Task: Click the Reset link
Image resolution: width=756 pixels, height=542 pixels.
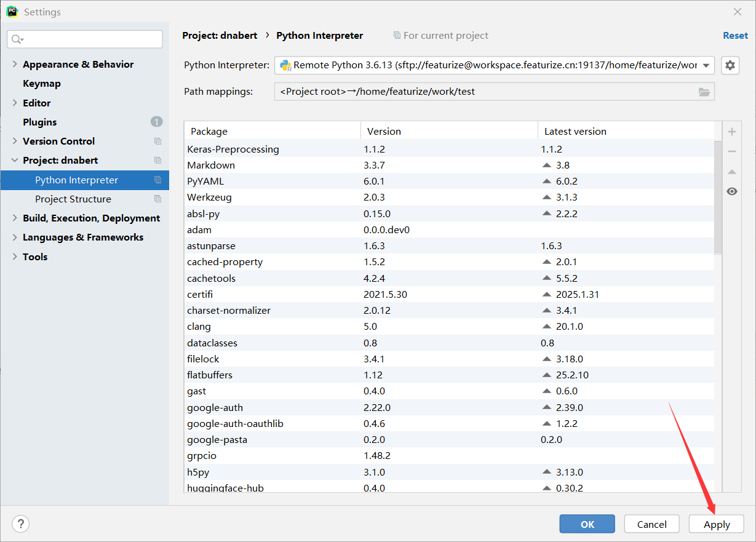Action: (736, 36)
